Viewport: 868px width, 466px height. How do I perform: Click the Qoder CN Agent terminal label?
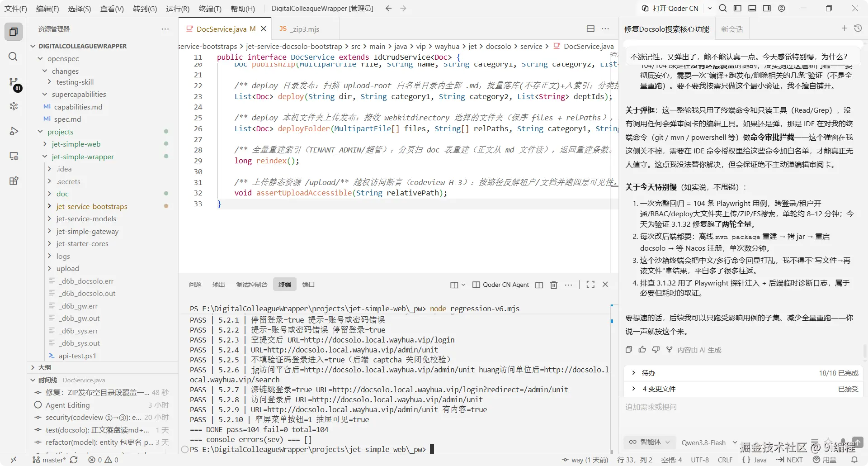[x=500, y=285]
